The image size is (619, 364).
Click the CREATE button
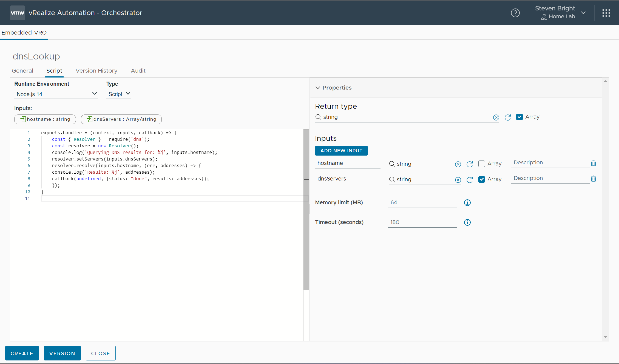pyautogui.click(x=22, y=353)
